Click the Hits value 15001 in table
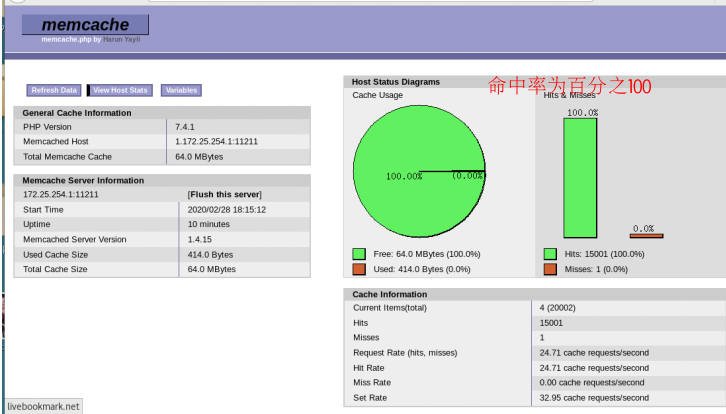Image resolution: width=726 pixels, height=414 pixels. 551,323
